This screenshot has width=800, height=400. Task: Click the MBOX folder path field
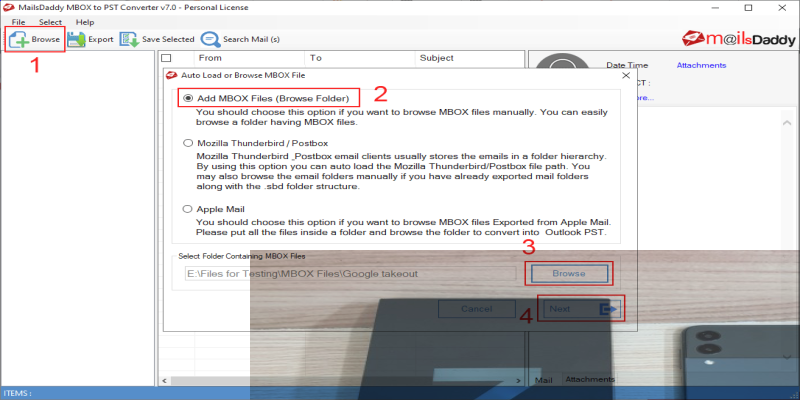coord(351,273)
